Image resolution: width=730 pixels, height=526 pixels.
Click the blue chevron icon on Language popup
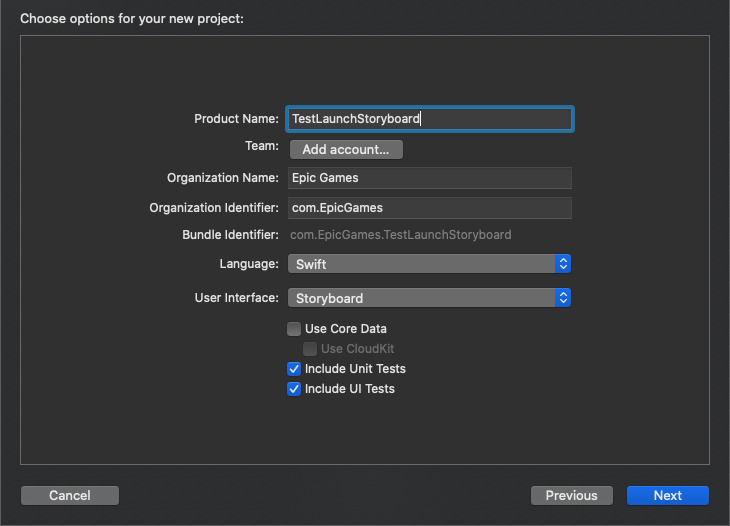563,264
